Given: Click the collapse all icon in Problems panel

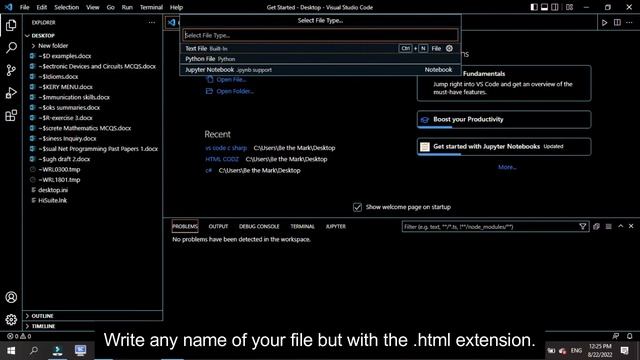Looking at the screenshot, I should pyautogui.click(x=596, y=227).
